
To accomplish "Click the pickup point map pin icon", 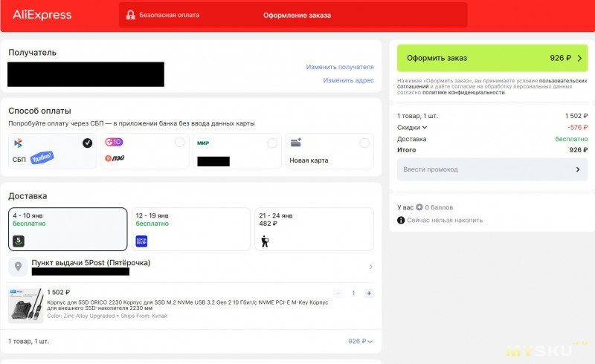I will coord(19,267).
